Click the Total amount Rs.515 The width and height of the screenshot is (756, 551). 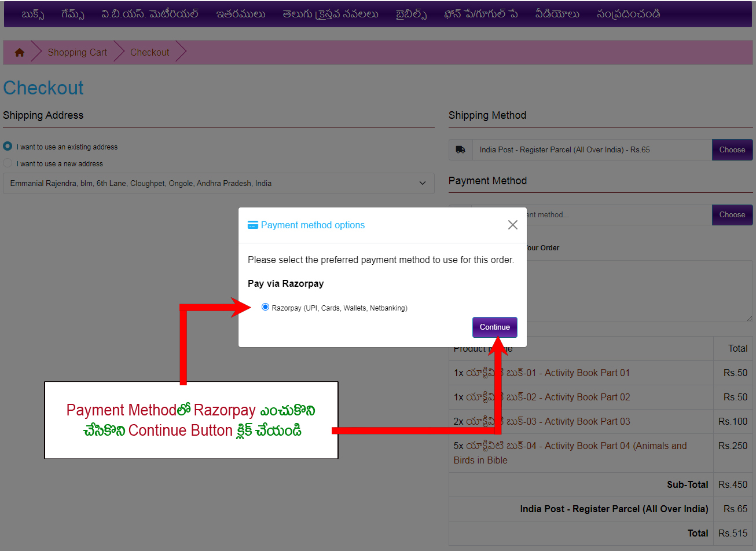733,533
